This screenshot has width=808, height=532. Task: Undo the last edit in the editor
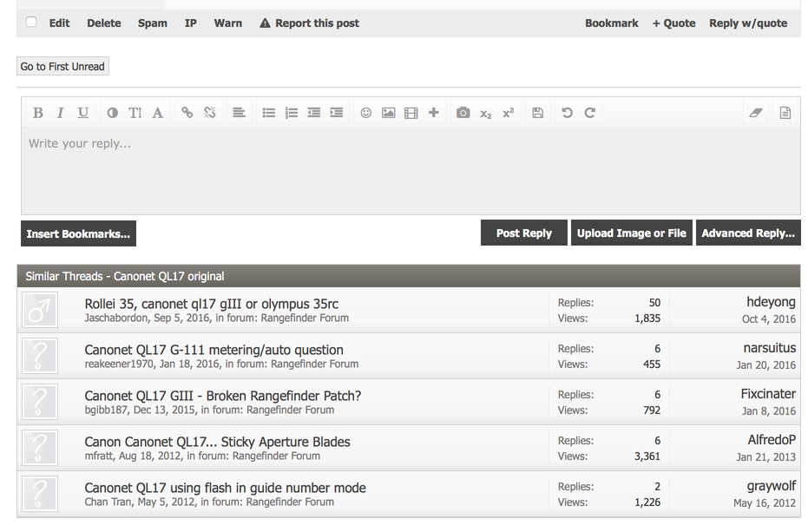pyautogui.click(x=567, y=113)
